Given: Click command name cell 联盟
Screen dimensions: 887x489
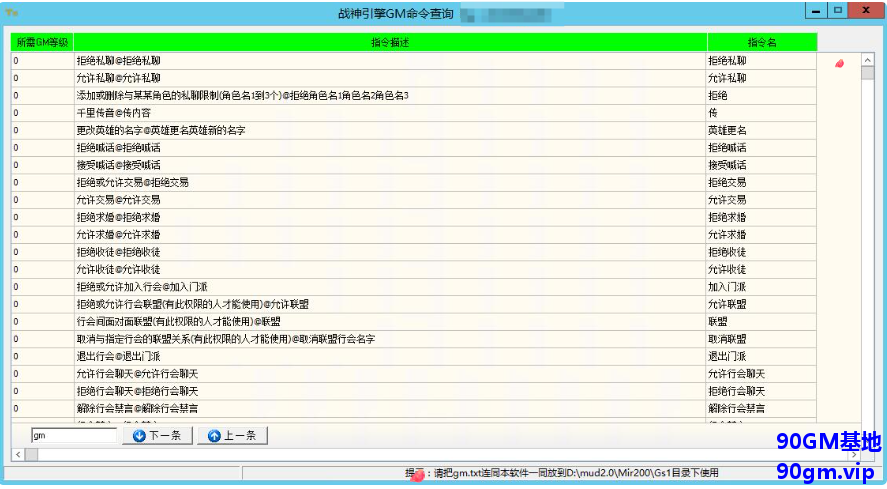Looking at the screenshot, I should 761,321.
